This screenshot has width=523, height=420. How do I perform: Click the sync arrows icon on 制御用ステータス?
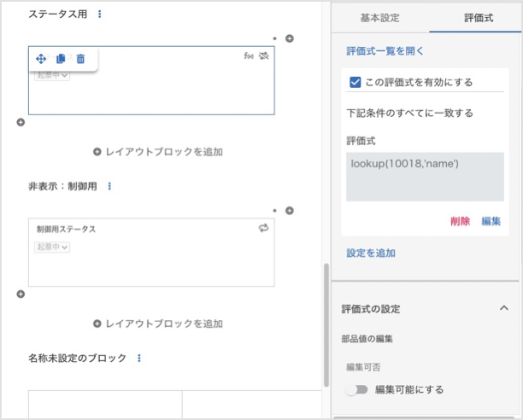(263, 228)
